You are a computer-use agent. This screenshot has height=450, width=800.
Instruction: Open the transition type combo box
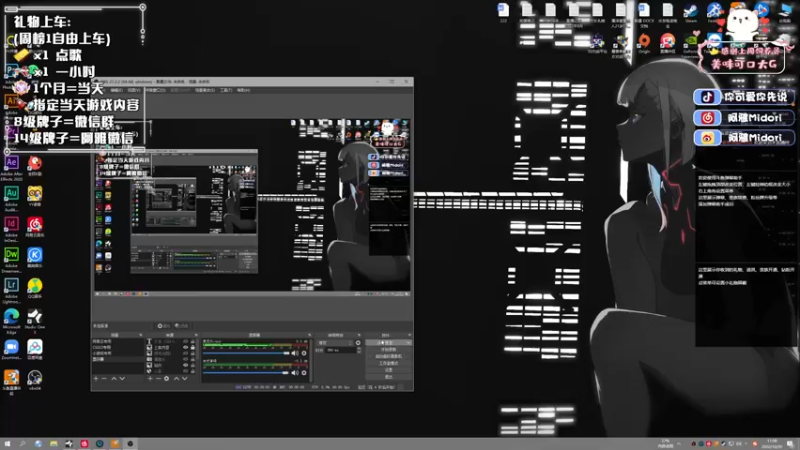(335, 342)
